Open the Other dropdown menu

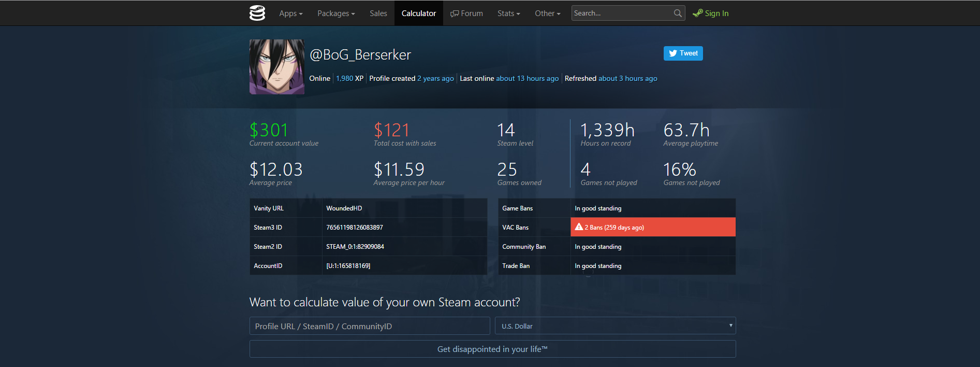pos(548,13)
